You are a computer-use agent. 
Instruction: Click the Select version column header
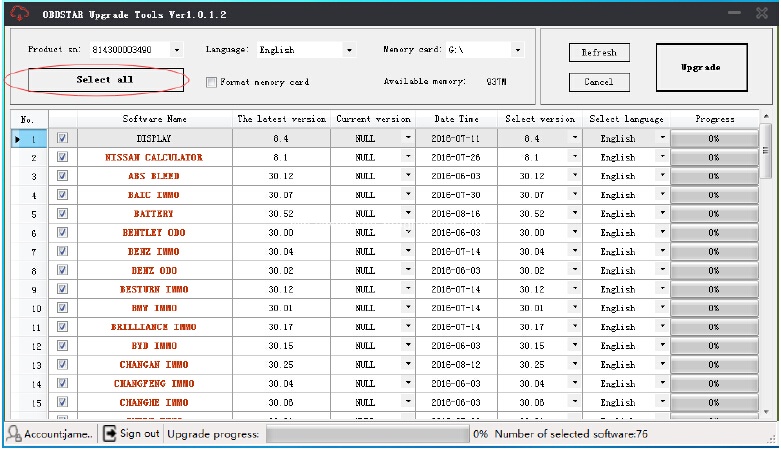point(540,119)
